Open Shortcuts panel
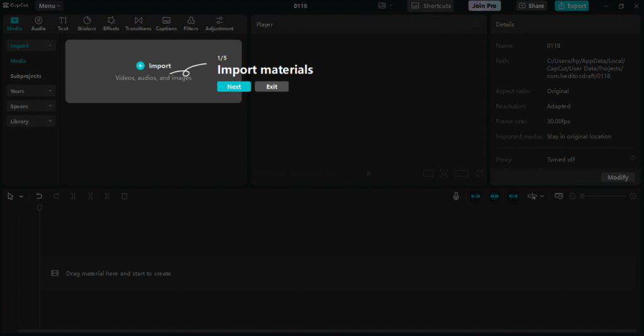Viewport: 644px width, 336px height. pos(431,6)
